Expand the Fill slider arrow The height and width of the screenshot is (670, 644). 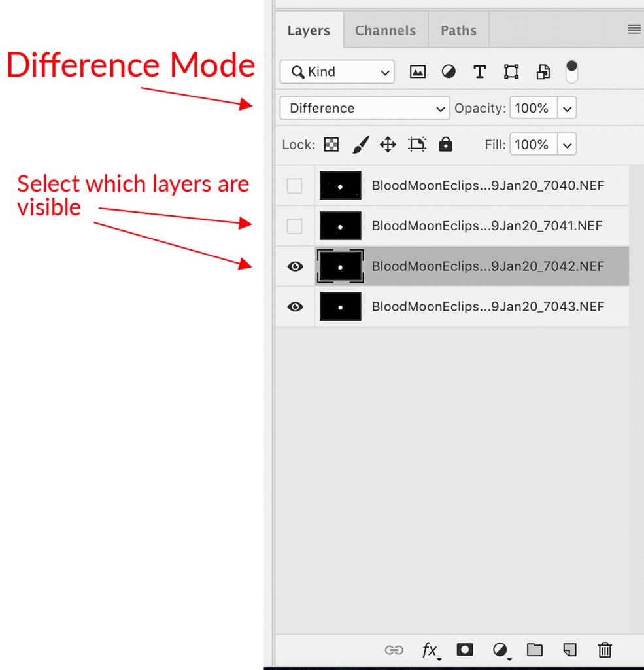567,145
